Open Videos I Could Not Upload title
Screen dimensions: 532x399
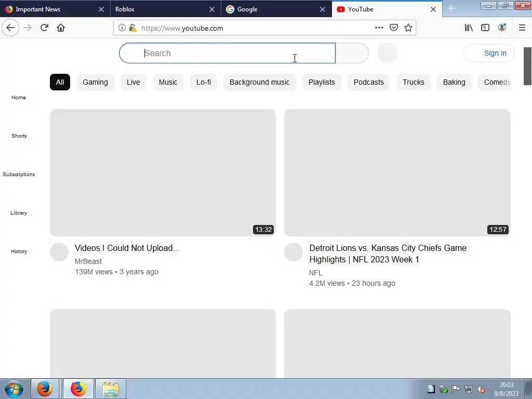point(127,248)
